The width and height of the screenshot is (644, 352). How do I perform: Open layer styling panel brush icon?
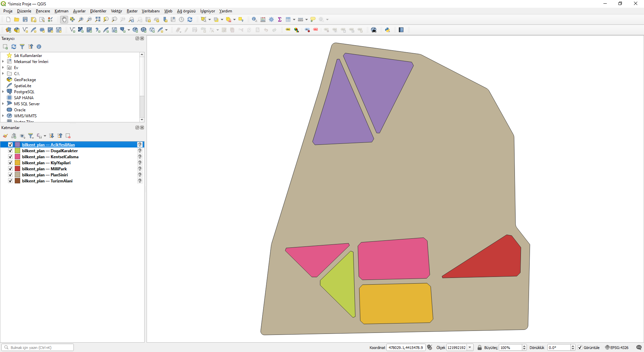point(5,136)
